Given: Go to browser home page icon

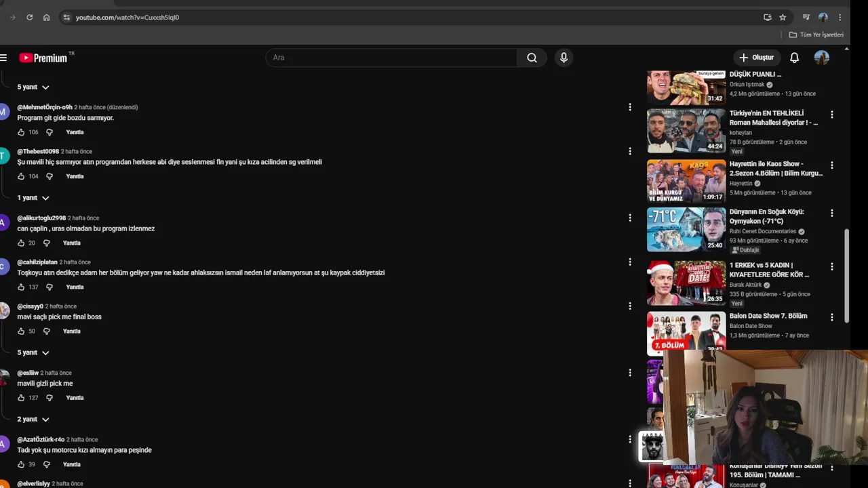Looking at the screenshot, I should click(x=46, y=17).
